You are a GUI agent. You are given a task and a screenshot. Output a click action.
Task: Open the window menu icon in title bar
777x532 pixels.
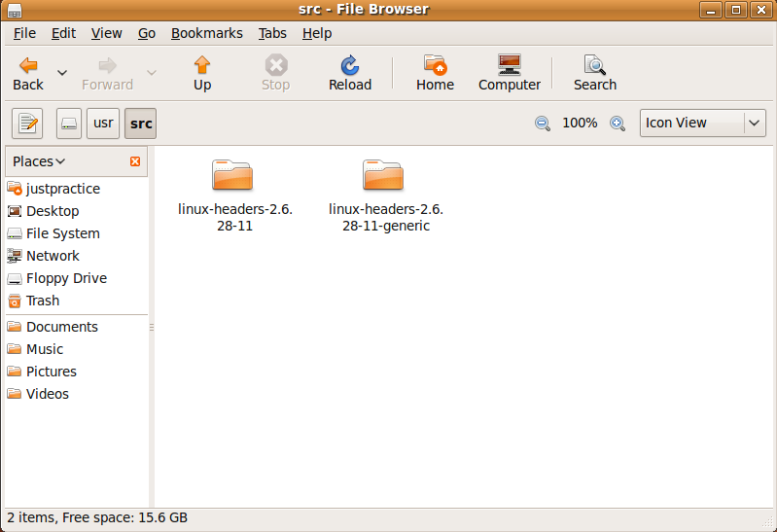coord(15,10)
